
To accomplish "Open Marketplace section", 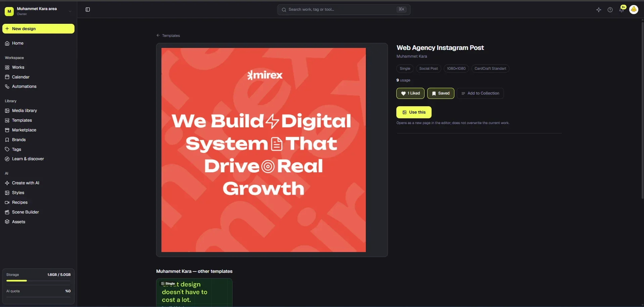I will tap(38, 130).
